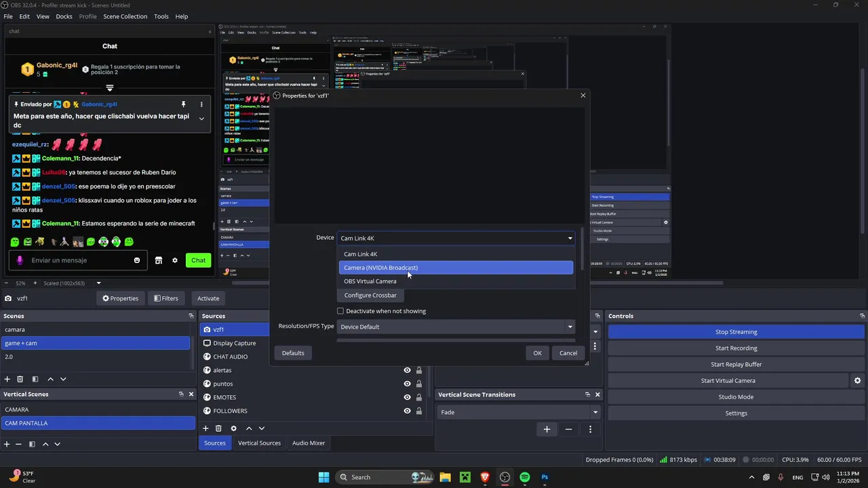The height and width of the screenshot is (488, 868).
Task: Click the Activate button
Action: [208, 298]
